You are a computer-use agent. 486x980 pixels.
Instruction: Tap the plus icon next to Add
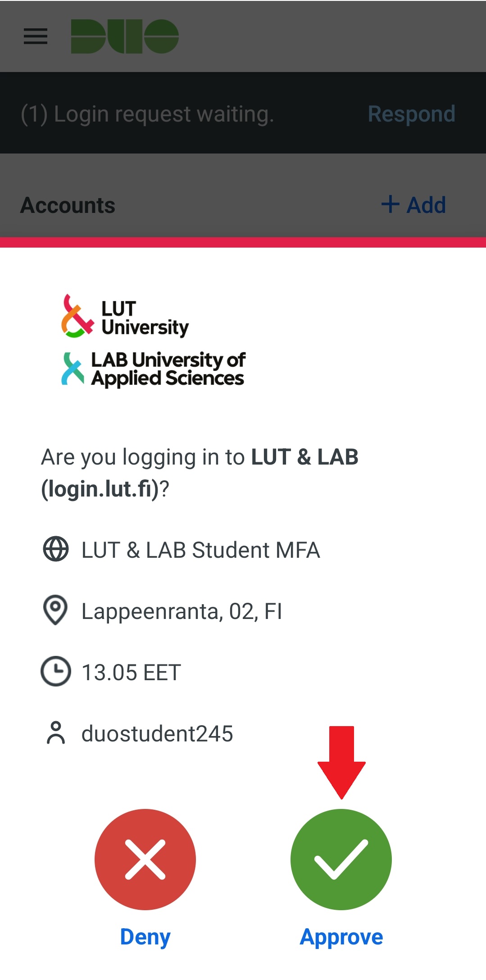[390, 204]
